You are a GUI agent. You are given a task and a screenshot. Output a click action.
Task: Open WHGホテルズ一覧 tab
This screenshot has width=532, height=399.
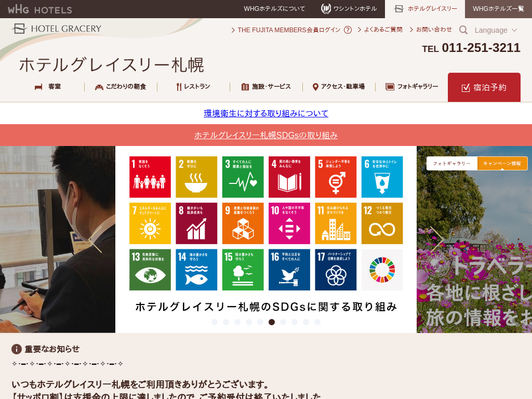point(498,9)
